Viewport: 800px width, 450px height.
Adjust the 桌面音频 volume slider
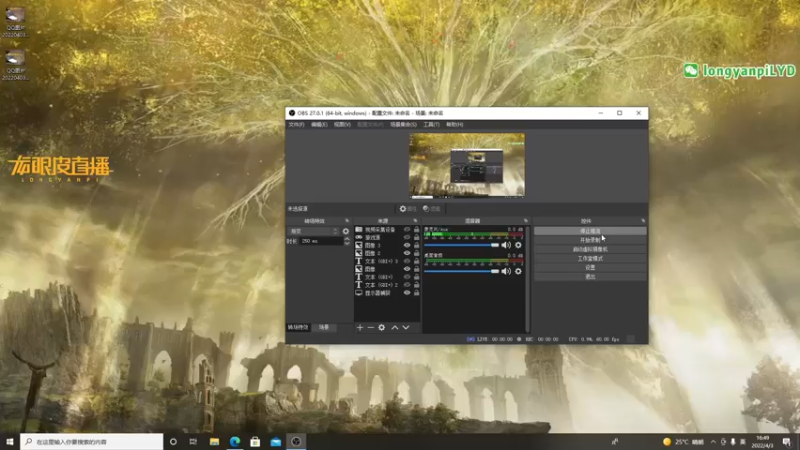pos(462,271)
